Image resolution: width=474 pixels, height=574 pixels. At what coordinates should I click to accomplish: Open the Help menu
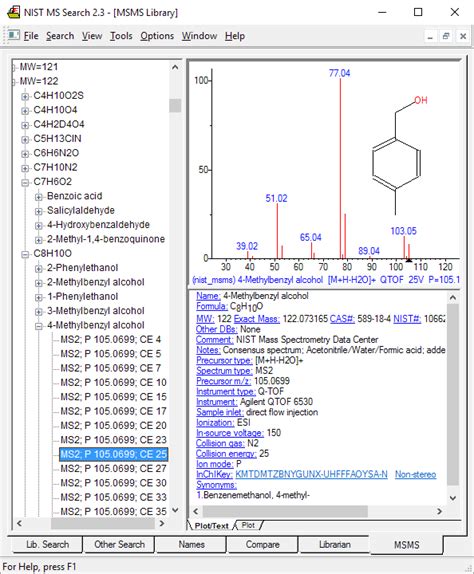(x=235, y=36)
